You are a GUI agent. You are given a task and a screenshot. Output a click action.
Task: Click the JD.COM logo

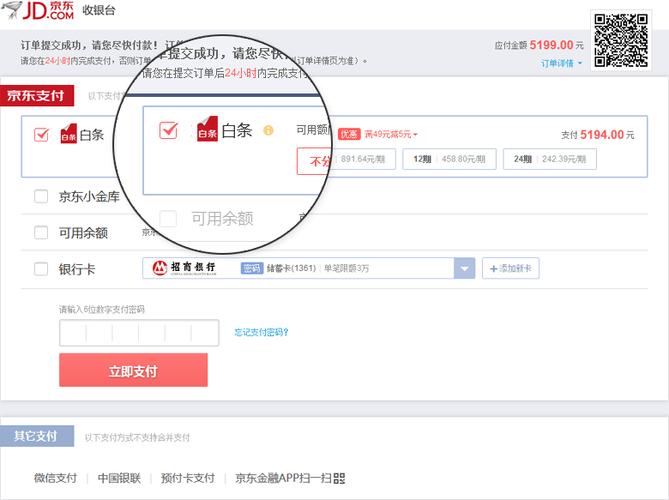tap(38, 10)
